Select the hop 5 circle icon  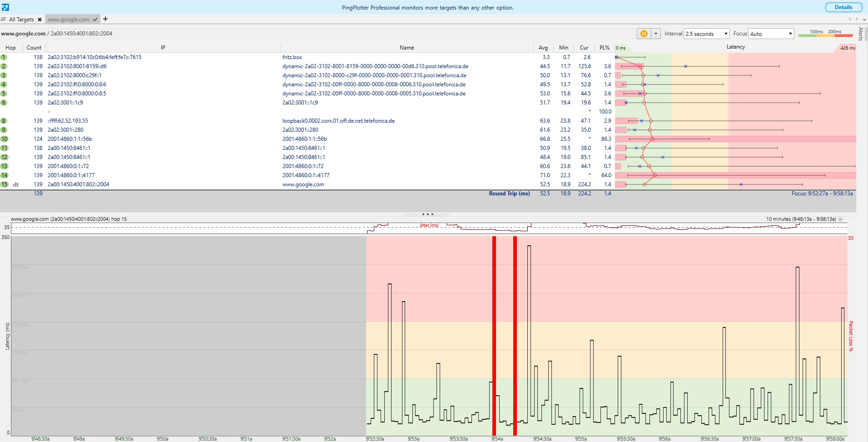[4, 94]
